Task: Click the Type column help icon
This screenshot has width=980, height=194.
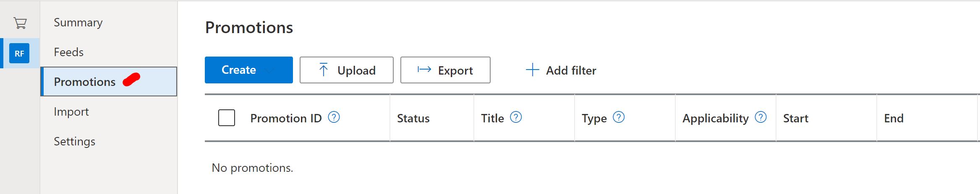Action: click(x=619, y=117)
